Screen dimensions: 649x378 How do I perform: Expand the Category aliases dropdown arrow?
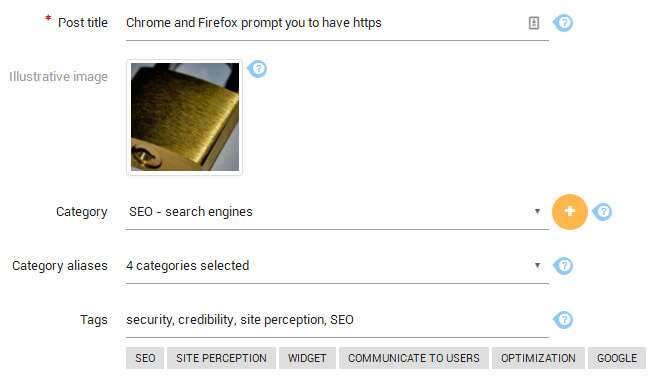(537, 265)
